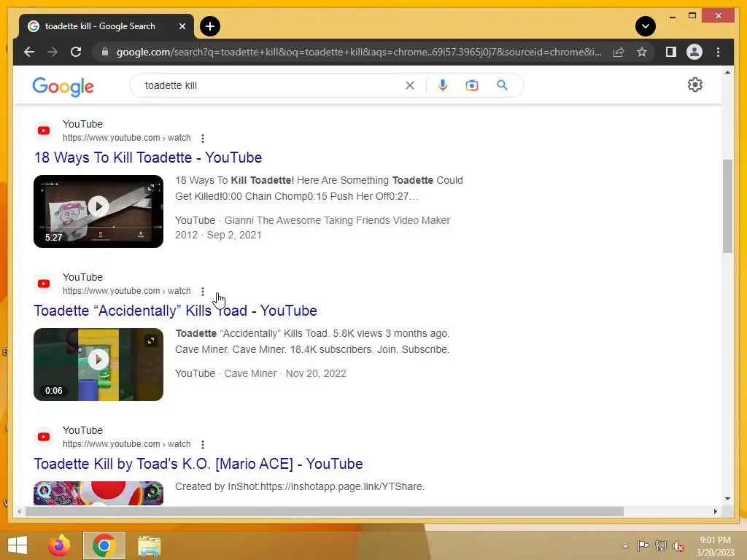Select the 'toadette kill - Google Search' tab

[107, 26]
